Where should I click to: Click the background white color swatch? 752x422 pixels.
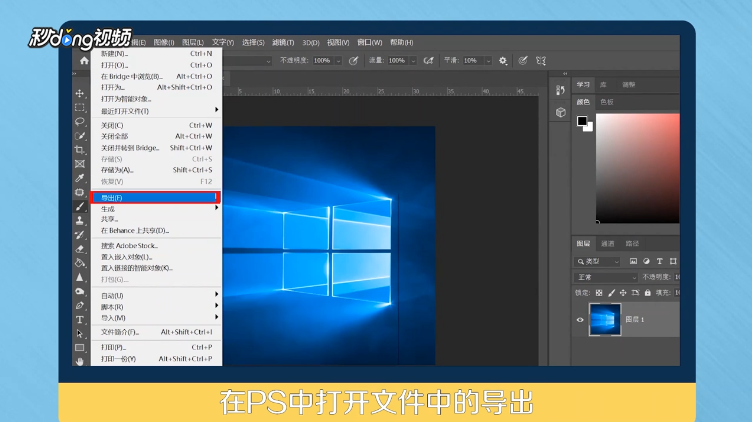(x=589, y=128)
